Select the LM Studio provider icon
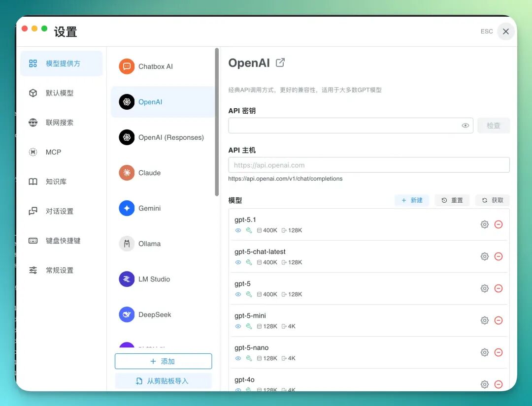The height and width of the screenshot is (406, 532). (x=127, y=279)
